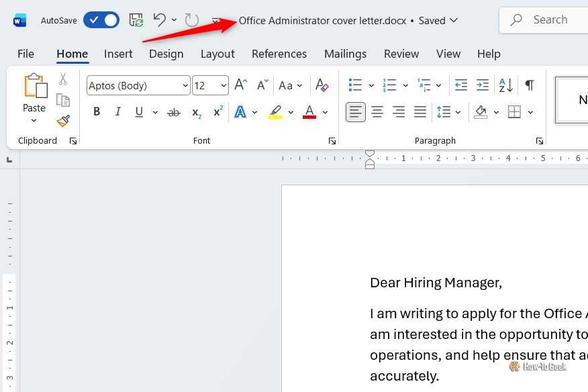
Task: Toggle Superscript formatting
Action: pos(218,111)
